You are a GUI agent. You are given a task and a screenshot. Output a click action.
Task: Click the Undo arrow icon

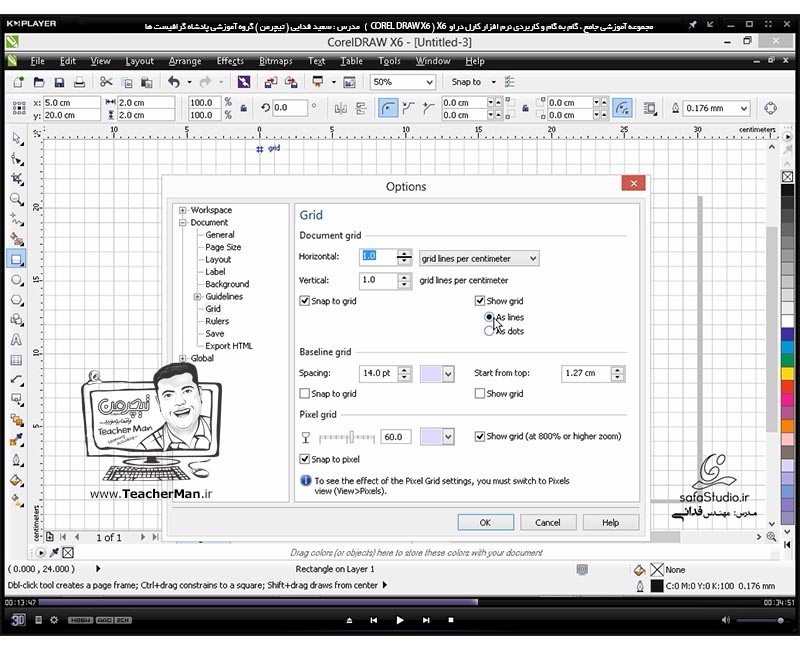point(174,82)
